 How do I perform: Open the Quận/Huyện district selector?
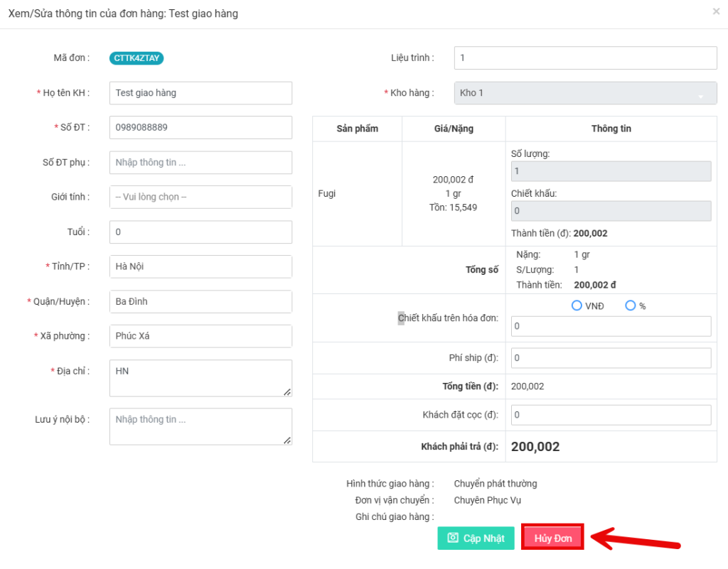coord(200,301)
